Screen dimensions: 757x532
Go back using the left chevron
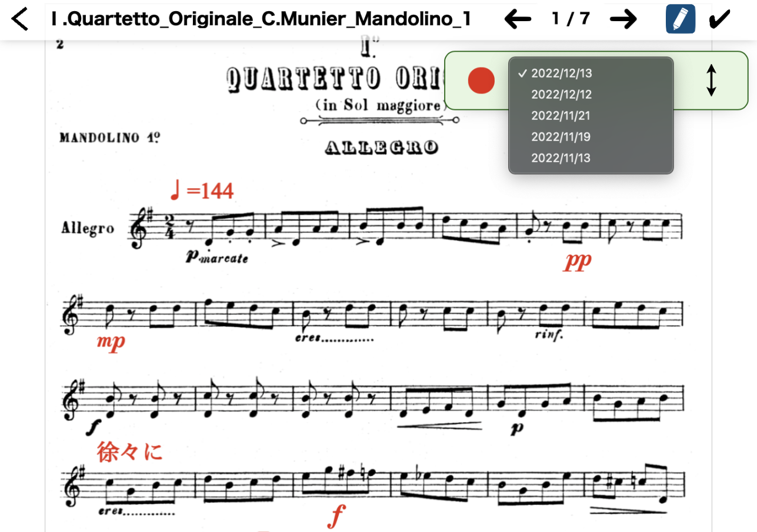[19, 19]
